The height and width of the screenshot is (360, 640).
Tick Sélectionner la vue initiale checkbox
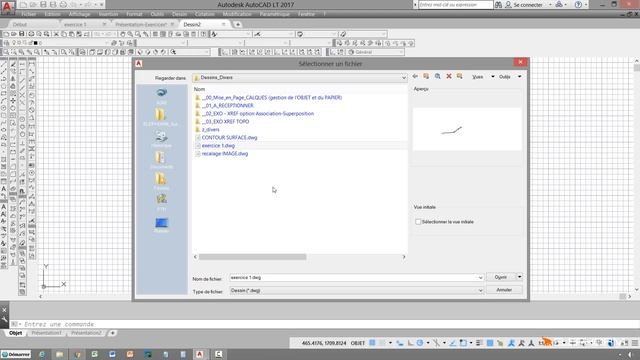tap(418, 222)
